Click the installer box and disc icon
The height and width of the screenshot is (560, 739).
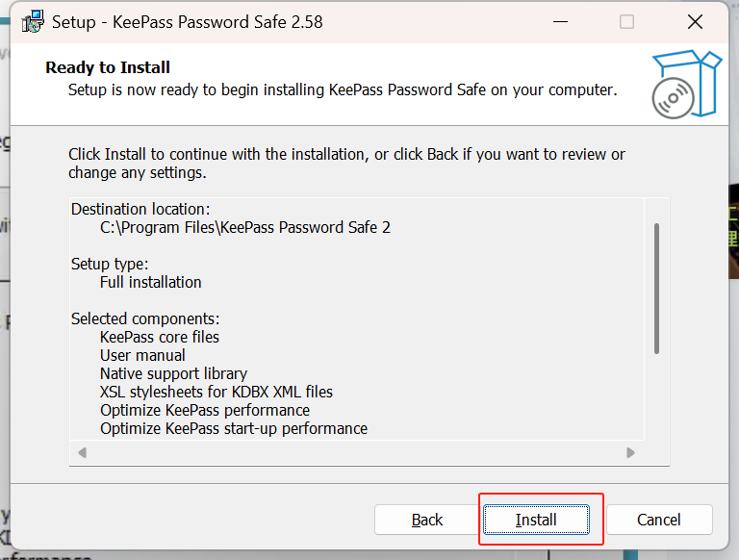point(684,86)
